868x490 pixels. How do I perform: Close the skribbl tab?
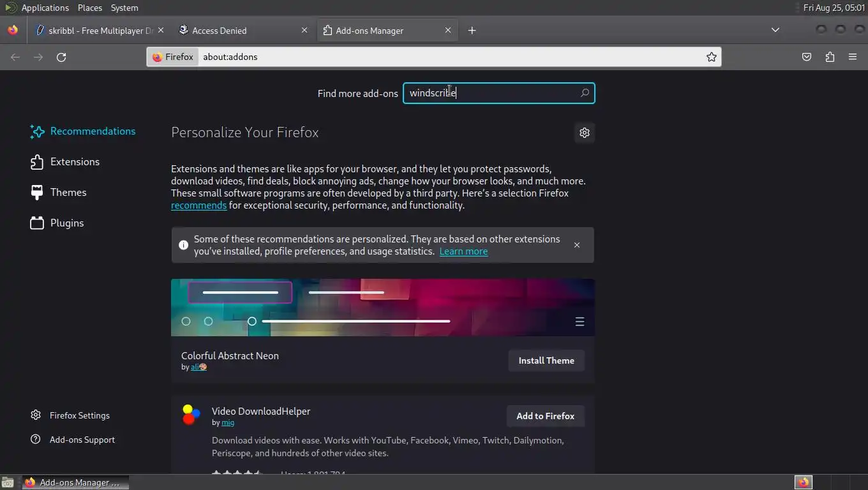[161, 30]
